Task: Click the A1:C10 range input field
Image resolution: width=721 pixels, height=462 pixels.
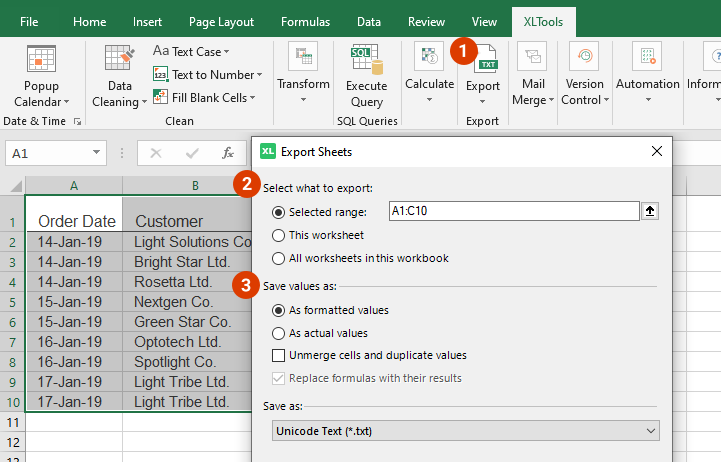Action: (514, 211)
